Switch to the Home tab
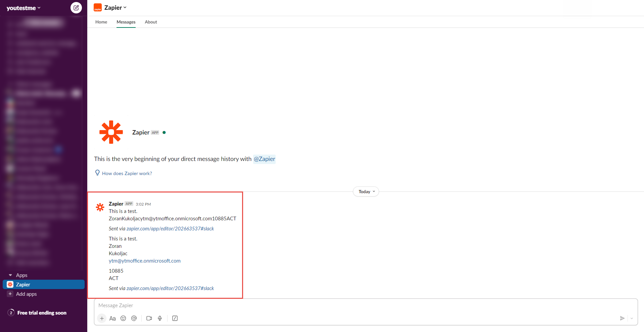This screenshot has height=332, width=644. 101,22
